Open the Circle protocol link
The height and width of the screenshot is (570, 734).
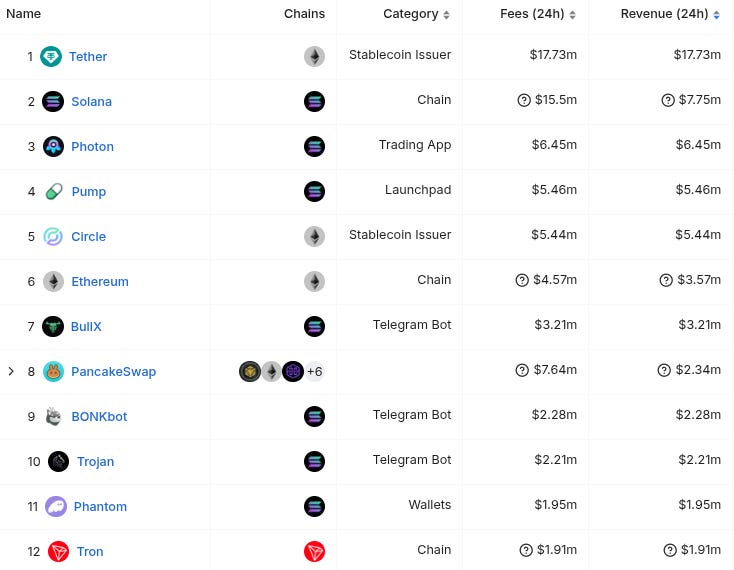[x=88, y=236]
